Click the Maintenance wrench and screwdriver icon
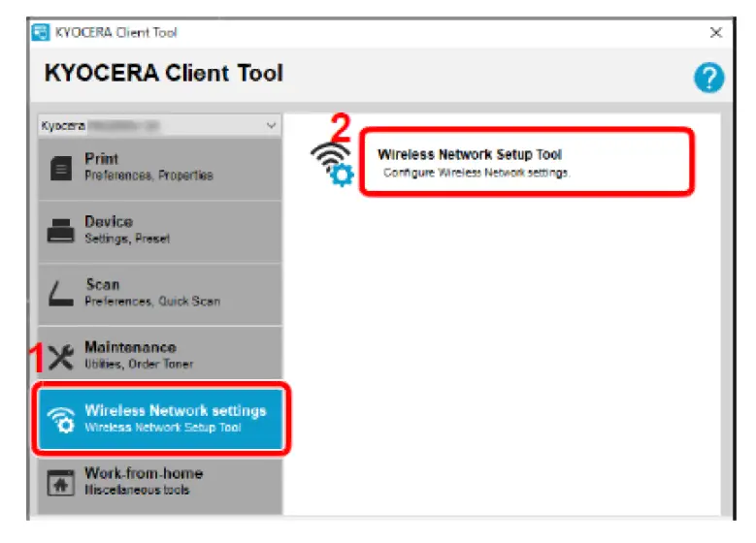 click(61, 357)
